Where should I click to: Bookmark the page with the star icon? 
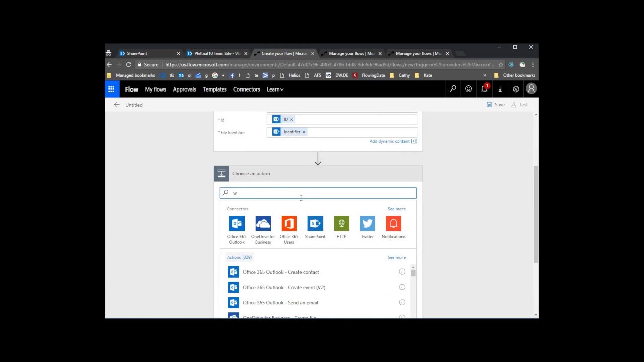(x=501, y=64)
